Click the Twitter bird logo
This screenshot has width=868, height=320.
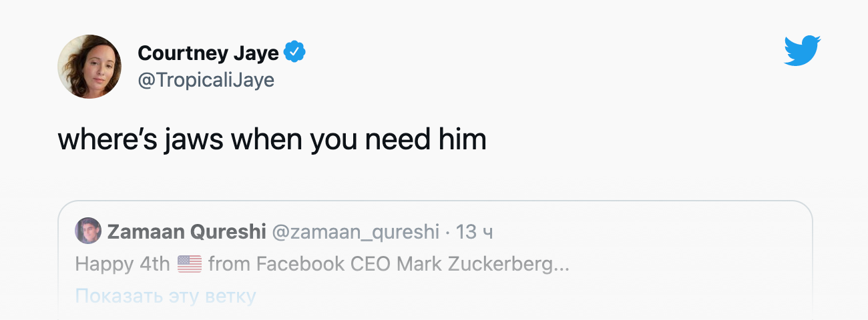point(802,51)
